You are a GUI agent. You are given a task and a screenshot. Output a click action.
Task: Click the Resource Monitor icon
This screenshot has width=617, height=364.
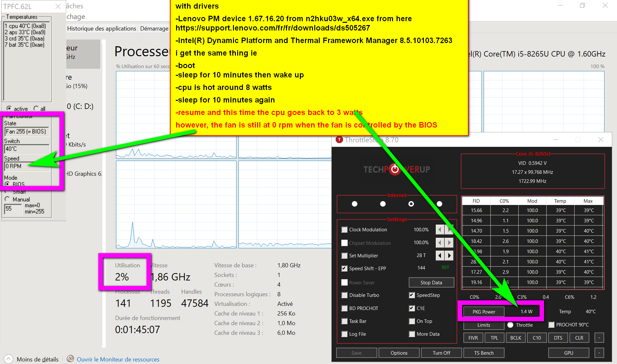(x=70, y=359)
